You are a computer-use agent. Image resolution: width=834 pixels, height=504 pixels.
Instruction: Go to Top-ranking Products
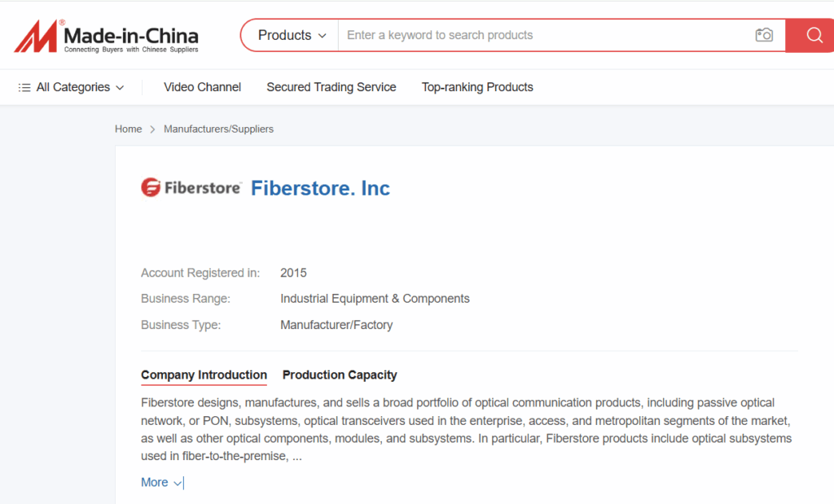pos(477,87)
